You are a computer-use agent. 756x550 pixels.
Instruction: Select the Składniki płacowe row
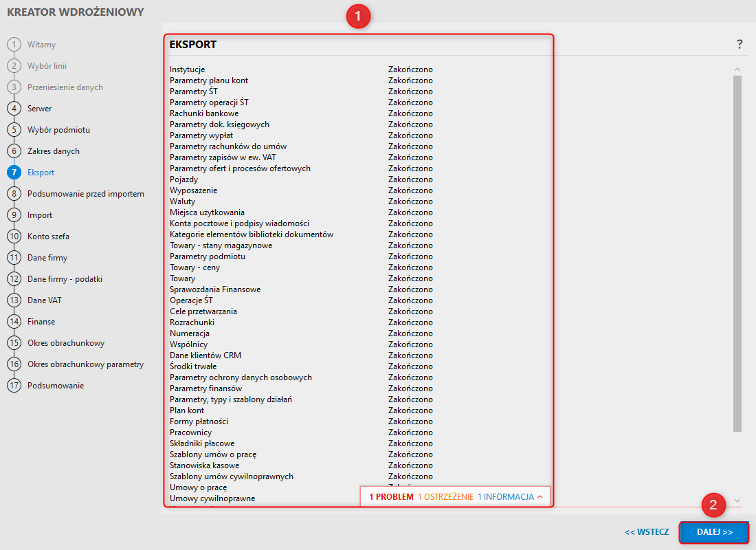[301, 443]
